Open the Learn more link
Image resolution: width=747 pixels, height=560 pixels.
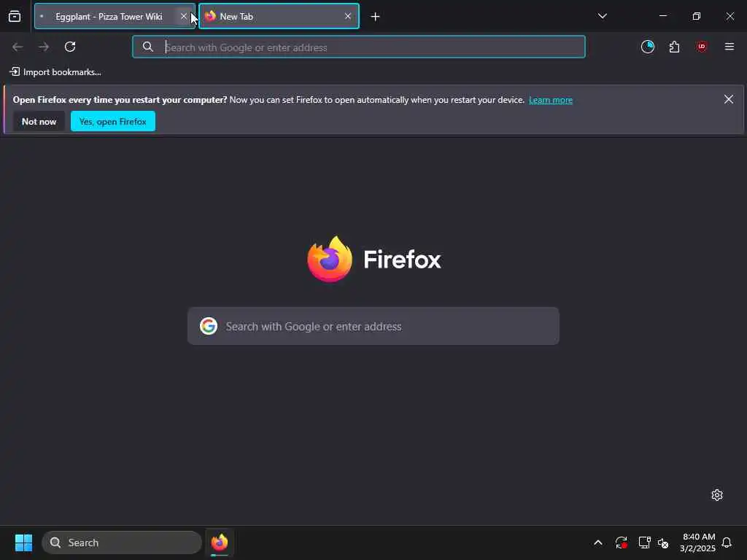tap(550, 100)
